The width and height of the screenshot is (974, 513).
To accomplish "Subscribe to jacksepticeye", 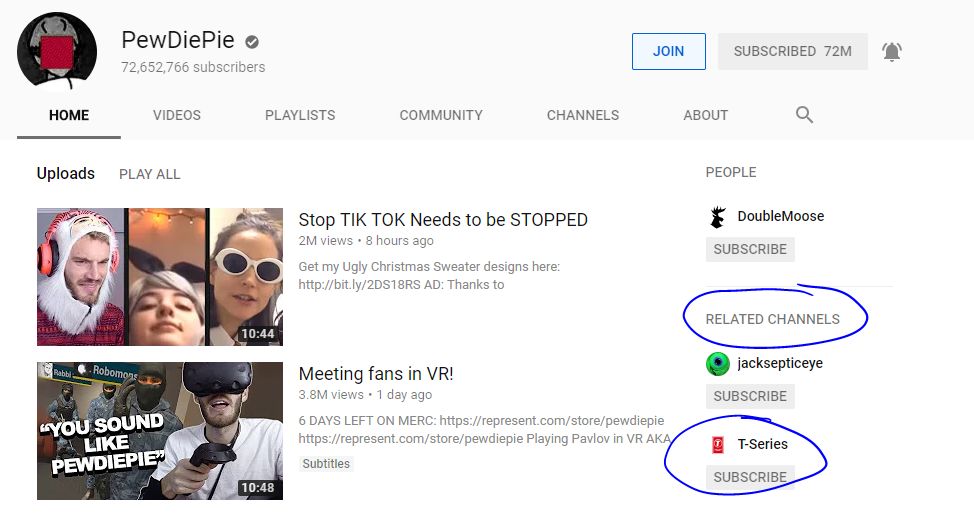I will 750,396.
